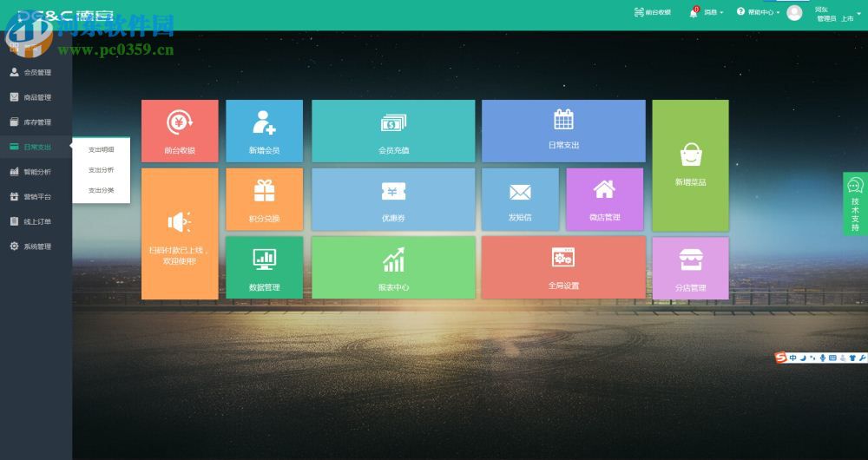Screen dimensions: 868x460
Task: Click the microphone voice input icon
Action: pyautogui.click(x=823, y=358)
